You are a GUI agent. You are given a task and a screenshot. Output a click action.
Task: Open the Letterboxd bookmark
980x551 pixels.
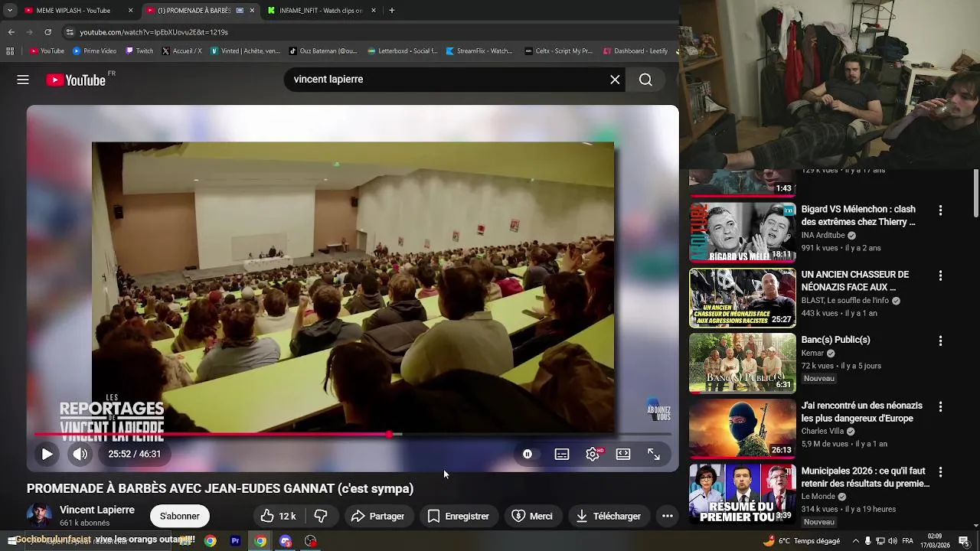click(402, 51)
